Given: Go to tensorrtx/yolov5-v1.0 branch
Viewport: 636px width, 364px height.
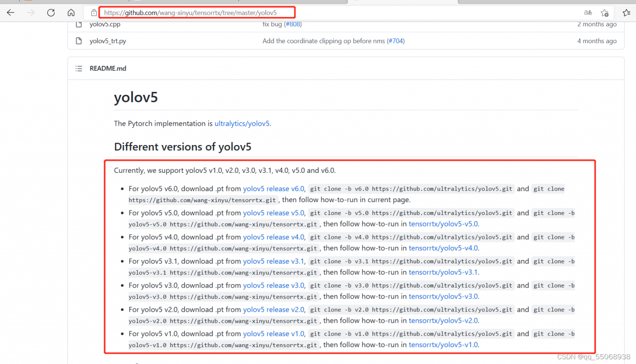Looking at the screenshot, I should coord(443,345).
